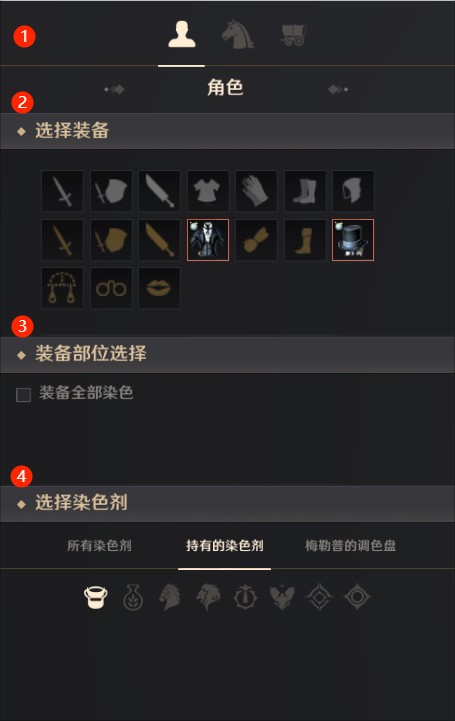
Task: Select the equipped black suit outfit
Action: coord(208,240)
